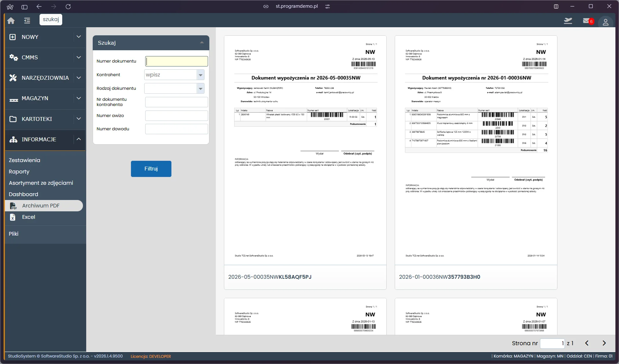Click the Strona nr page number field

553,343
